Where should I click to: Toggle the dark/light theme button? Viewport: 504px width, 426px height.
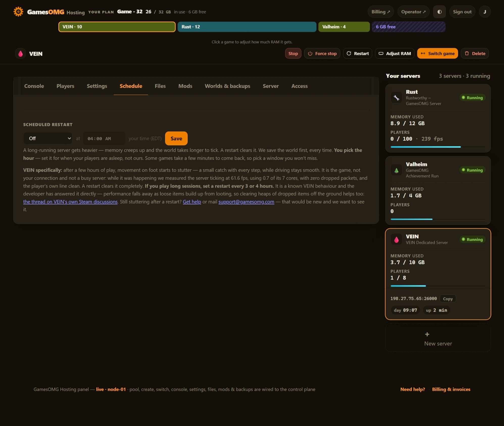(x=439, y=12)
